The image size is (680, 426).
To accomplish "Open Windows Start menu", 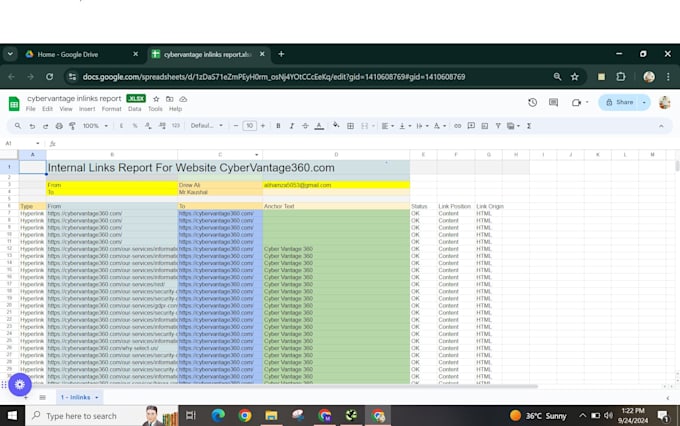I will pos(12,416).
